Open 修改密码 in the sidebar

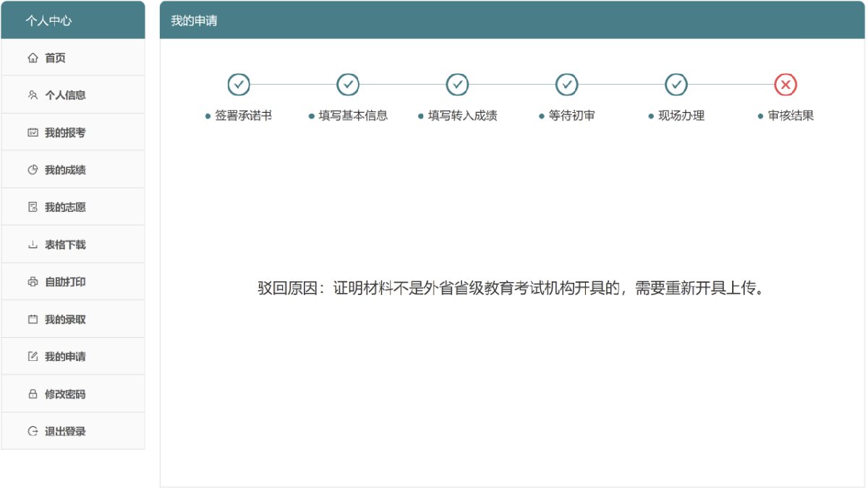pos(73,394)
